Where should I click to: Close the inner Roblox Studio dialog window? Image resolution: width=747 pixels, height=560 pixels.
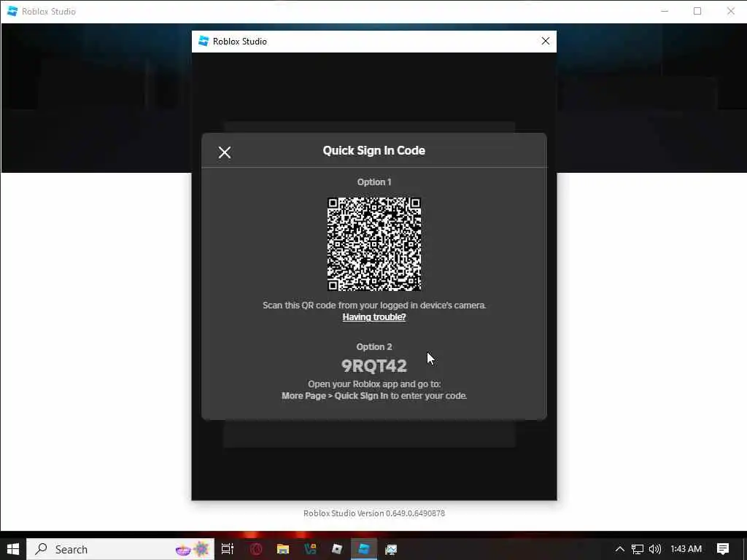pos(546,42)
